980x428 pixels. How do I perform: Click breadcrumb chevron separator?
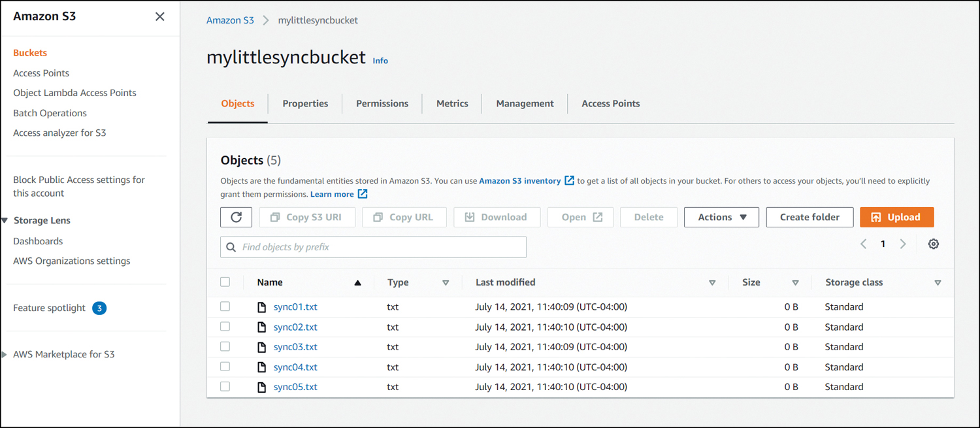click(266, 20)
